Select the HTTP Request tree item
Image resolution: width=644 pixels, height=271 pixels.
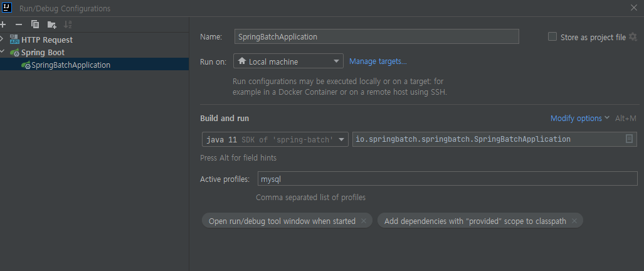pos(47,40)
